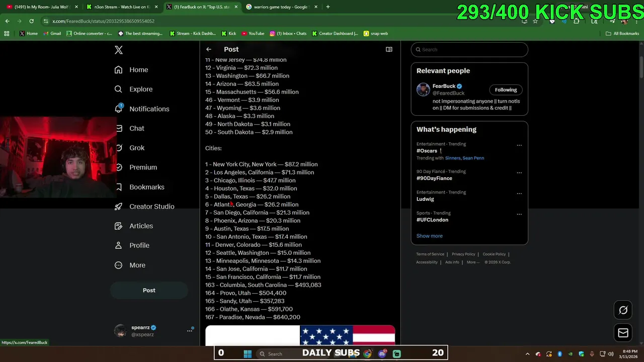The image size is (644, 362).
Task: Close the FearBuck on X tab
Action: coord(236,7)
